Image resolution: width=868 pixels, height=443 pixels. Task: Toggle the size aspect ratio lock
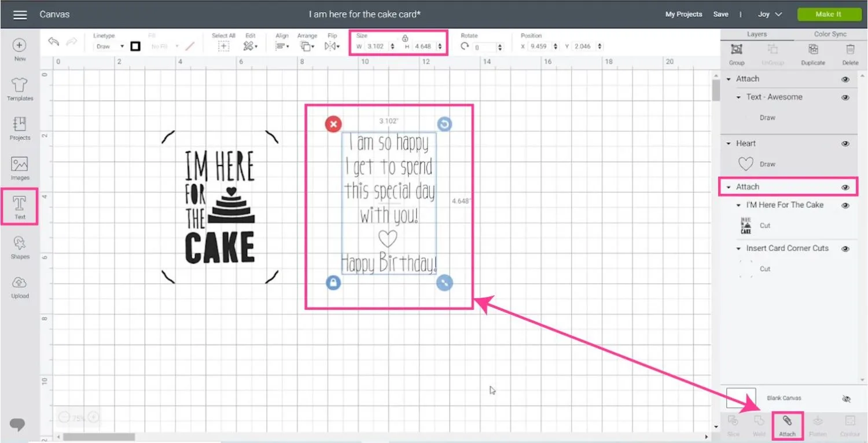point(405,38)
